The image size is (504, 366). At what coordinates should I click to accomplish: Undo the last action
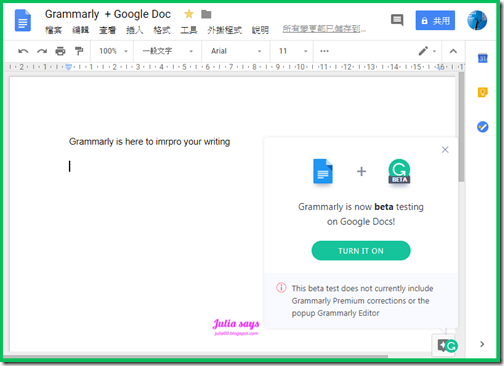tap(23, 51)
